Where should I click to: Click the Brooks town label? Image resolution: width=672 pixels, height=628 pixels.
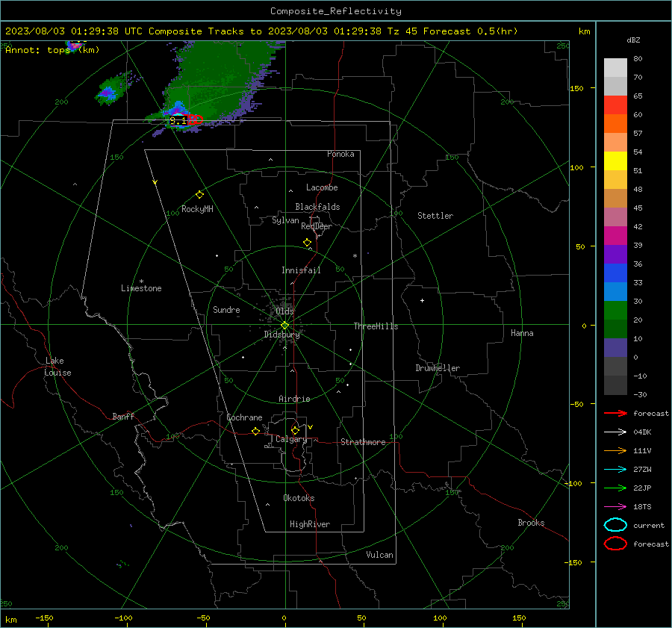pos(531,523)
